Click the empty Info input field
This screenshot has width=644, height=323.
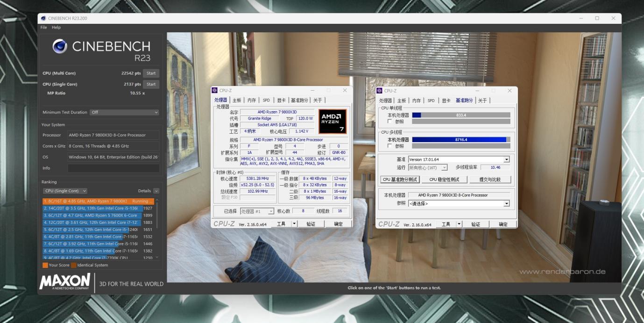point(113,168)
